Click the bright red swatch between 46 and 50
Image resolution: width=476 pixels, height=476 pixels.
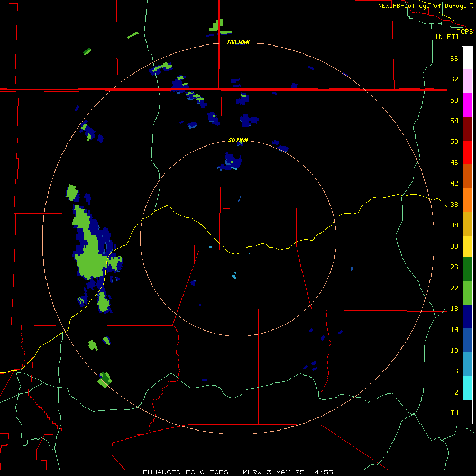(467, 152)
